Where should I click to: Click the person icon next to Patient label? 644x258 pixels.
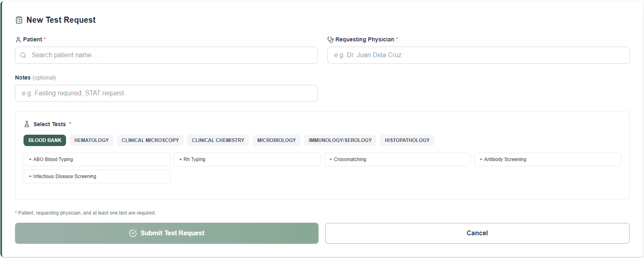[x=18, y=39]
